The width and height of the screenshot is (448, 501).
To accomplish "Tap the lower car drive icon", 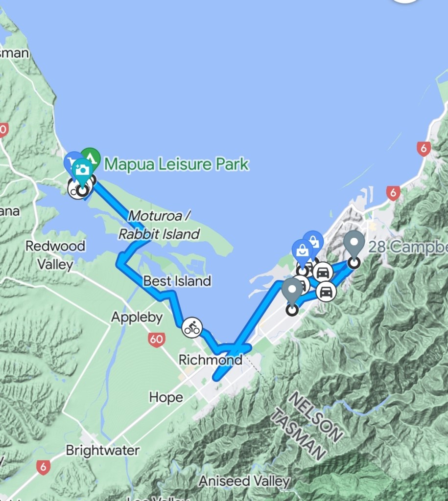I will 326,292.
